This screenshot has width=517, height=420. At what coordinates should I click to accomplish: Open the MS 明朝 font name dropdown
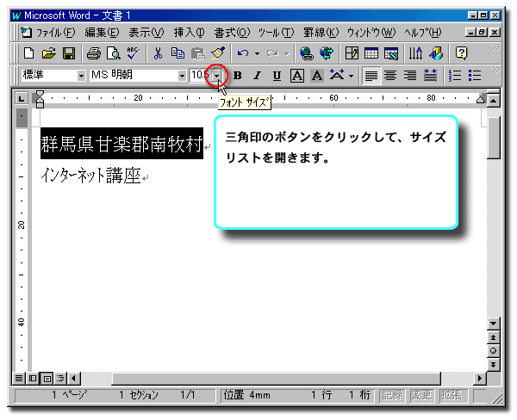point(182,76)
